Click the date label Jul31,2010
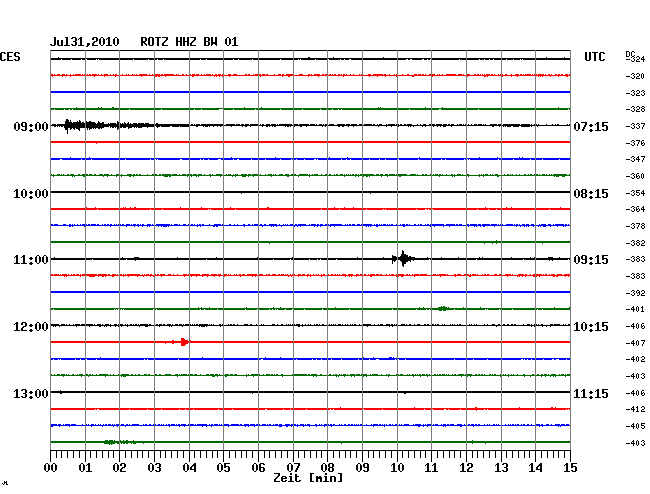Image resolution: width=650 pixels, height=494 pixels. click(x=85, y=42)
